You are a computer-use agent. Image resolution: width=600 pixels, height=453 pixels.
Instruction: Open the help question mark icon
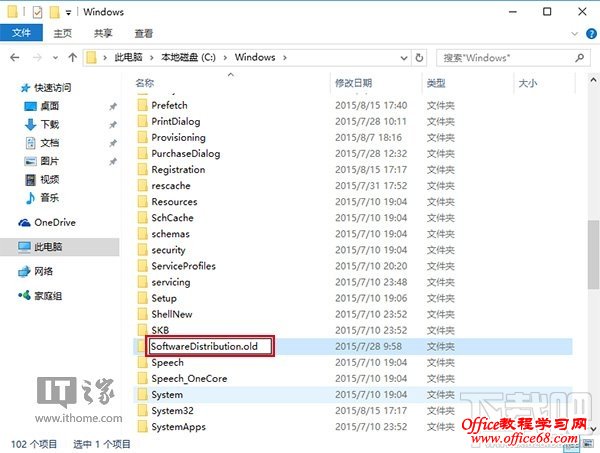591,34
